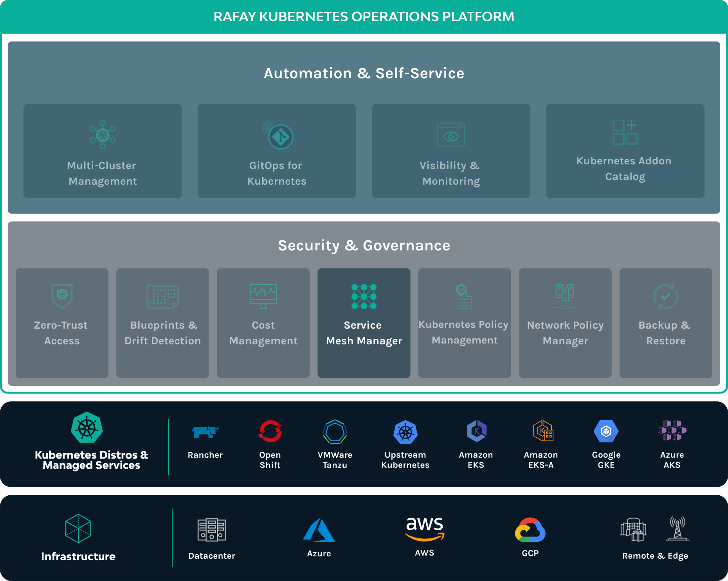Click the Open Shift label
This screenshot has height=581, width=728.
(270, 460)
